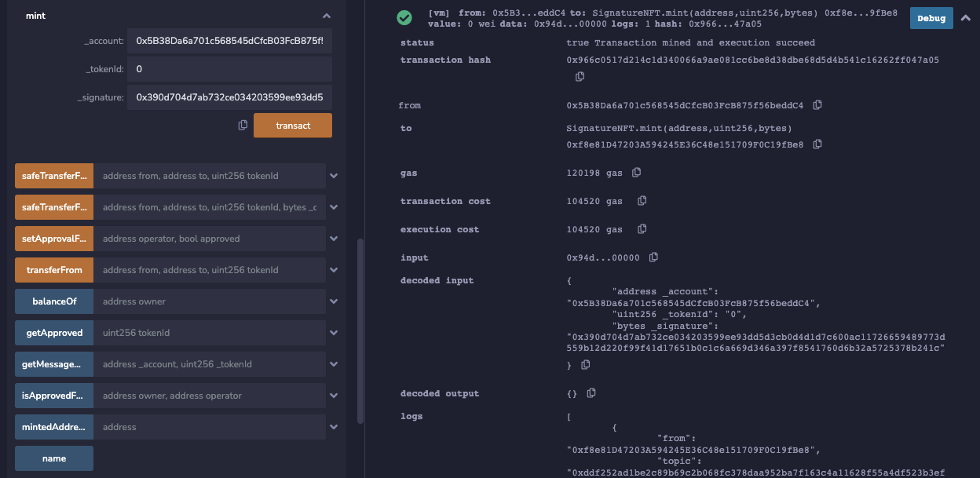Viewport: 980px width, 478px height.
Task: Copy the decoded output
Action: pyautogui.click(x=591, y=393)
